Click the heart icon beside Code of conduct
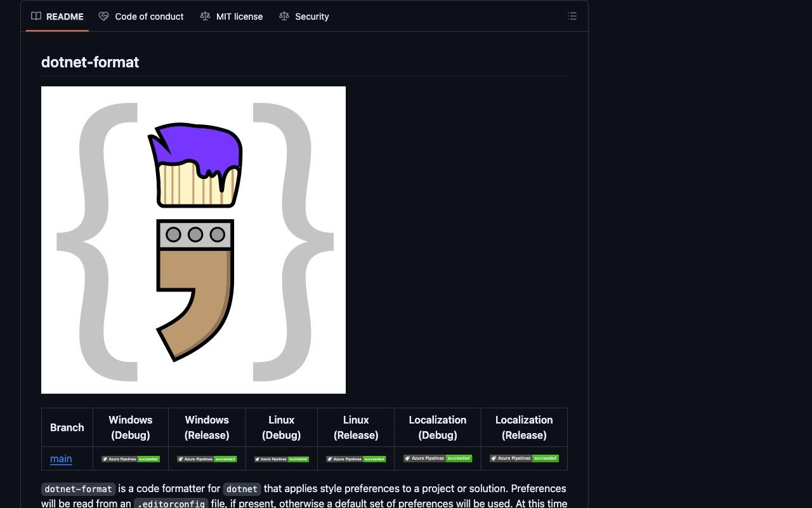Screen dimensions: 812x508 click(x=103, y=17)
